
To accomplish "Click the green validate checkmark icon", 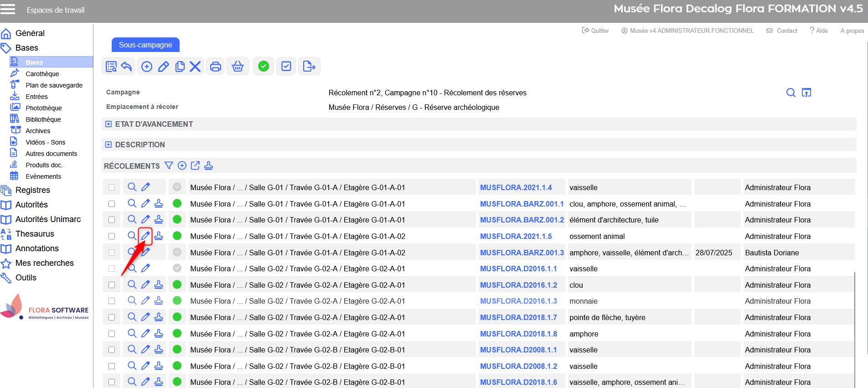I will [263, 67].
